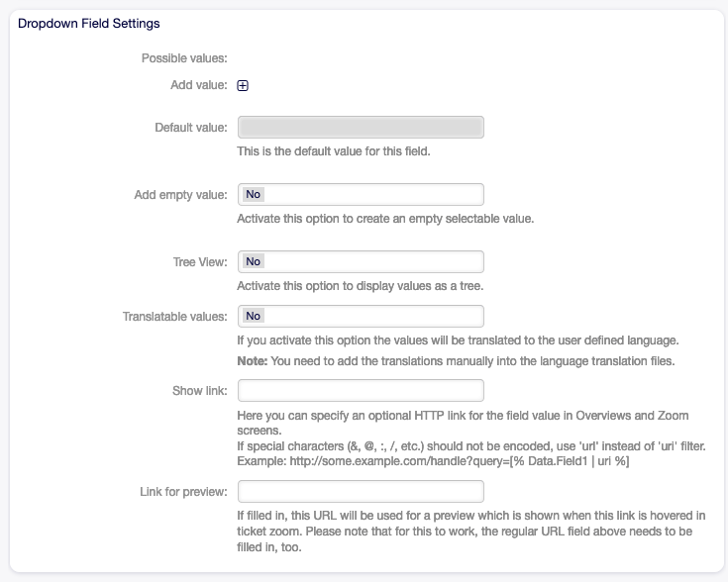The width and height of the screenshot is (728, 582).
Task: Open the Add empty value dropdown
Action: 361,194
